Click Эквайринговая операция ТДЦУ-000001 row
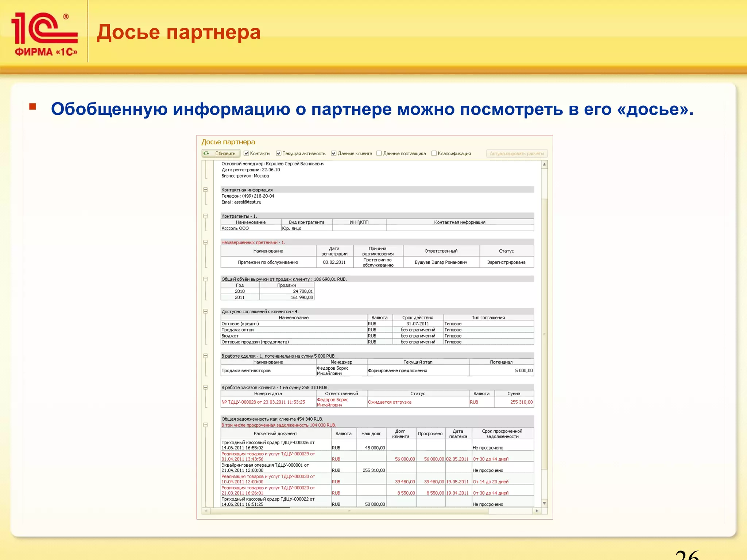Image resolution: width=747 pixels, height=560 pixels. (x=377, y=468)
